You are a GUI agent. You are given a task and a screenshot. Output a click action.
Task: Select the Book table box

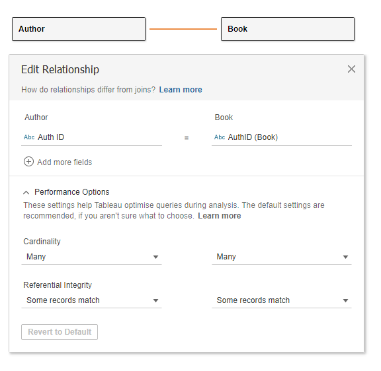coord(288,29)
